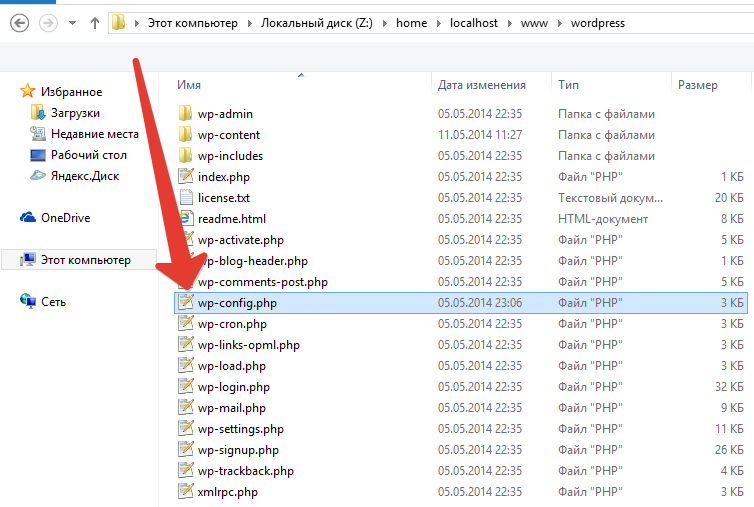Select the wp-activate.php file name
Image resolution: width=754 pixels, height=507 pixels.
[241, 240]
